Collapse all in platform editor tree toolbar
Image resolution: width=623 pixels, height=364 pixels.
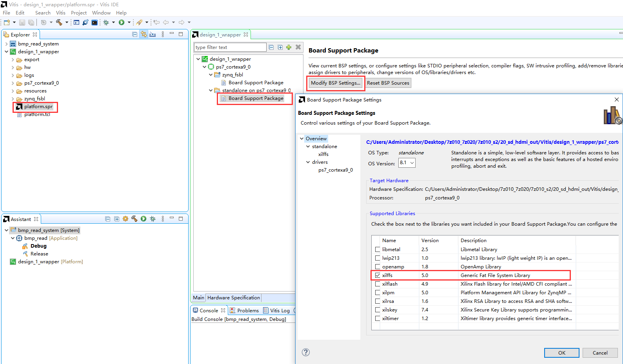click(271, 47)
